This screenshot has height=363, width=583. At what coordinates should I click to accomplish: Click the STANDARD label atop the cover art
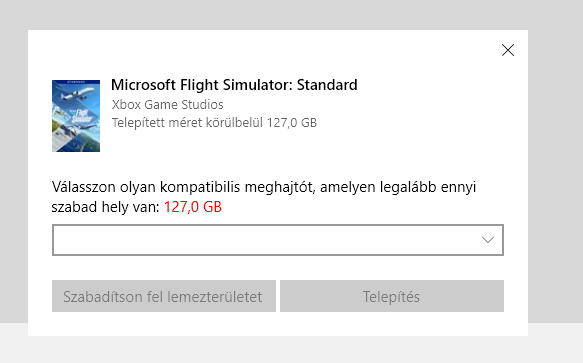pyautogui.click(x=76, y=82)
